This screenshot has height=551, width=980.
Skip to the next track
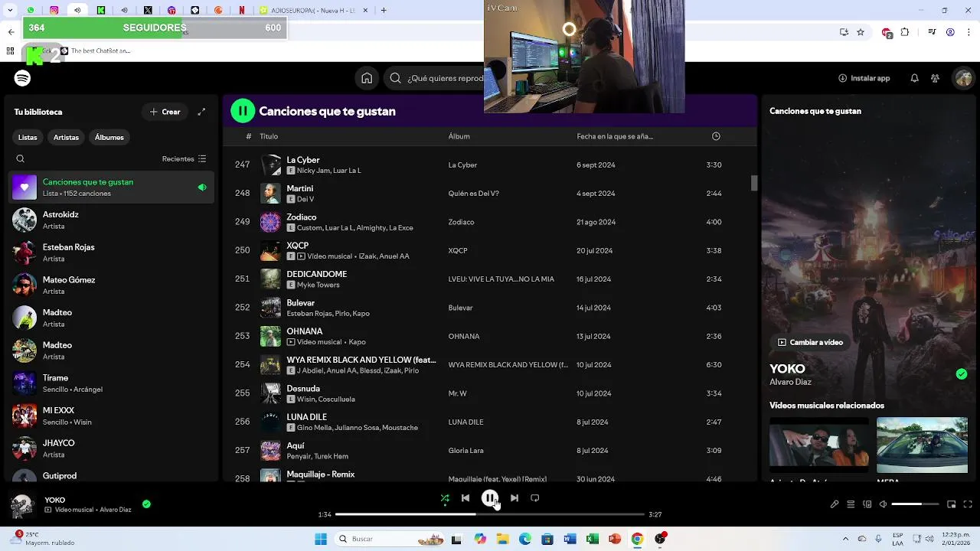(x=514, y=498)
